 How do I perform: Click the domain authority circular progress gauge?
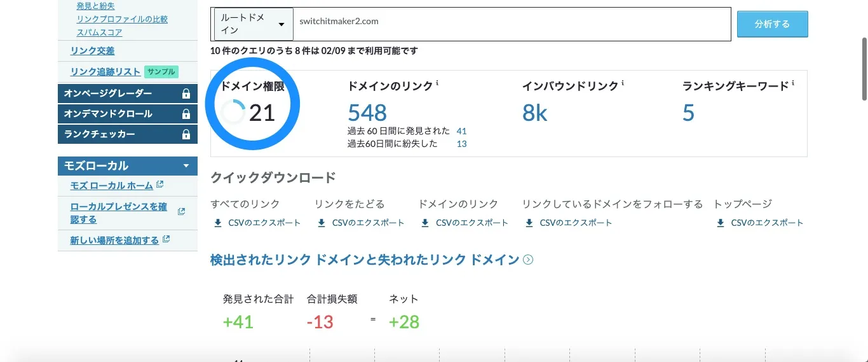tap(233, 112)
